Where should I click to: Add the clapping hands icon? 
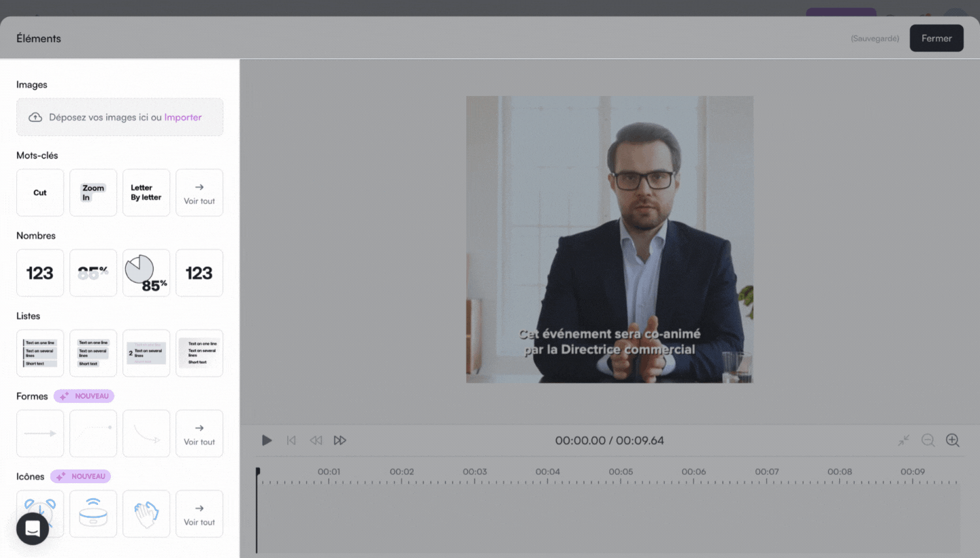coord(146,514)
